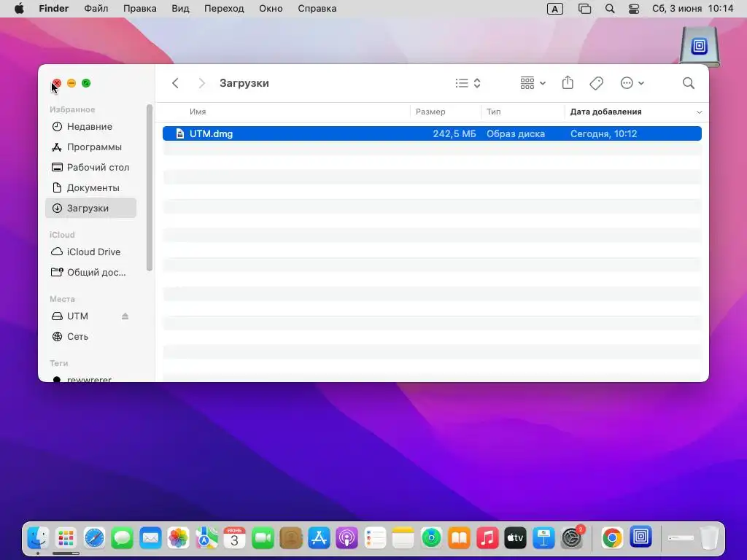Open FaceTime from the Dock

[263, 539]
